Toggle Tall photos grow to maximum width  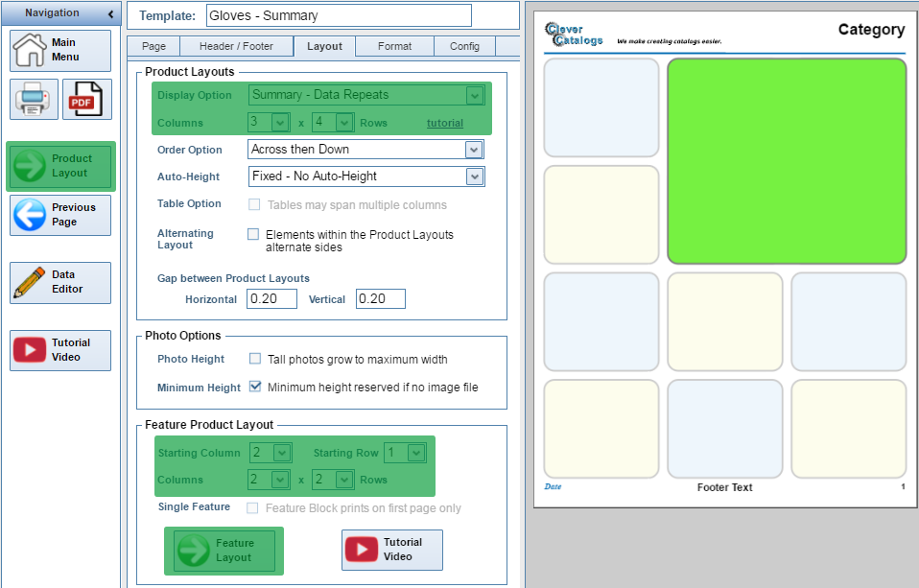[255, 359]
